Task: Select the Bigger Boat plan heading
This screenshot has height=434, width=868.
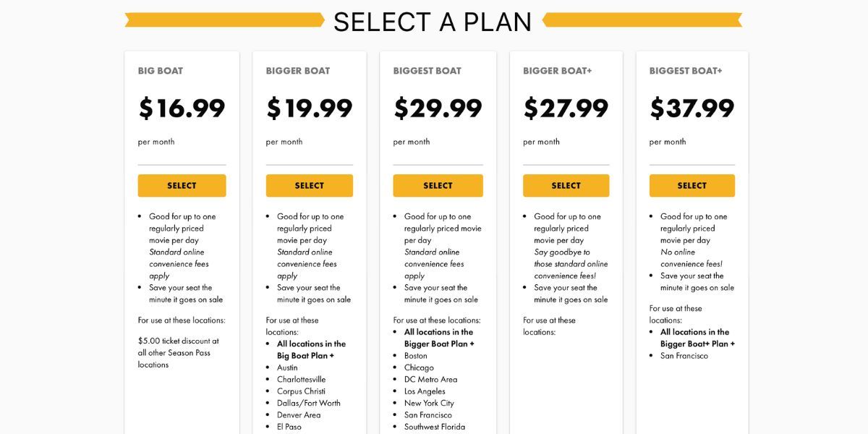Action: pyautogui.click(x=297, y=70)
